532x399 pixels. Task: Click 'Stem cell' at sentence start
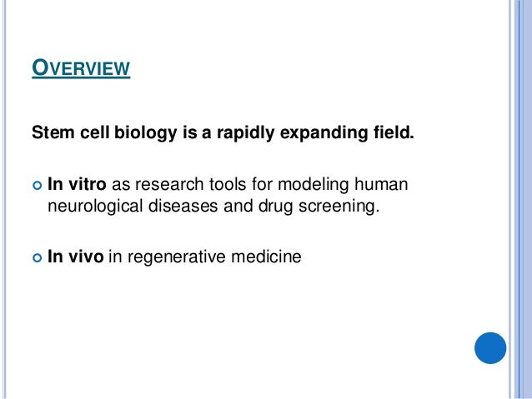pyautogui.click(x=71, y=132)
